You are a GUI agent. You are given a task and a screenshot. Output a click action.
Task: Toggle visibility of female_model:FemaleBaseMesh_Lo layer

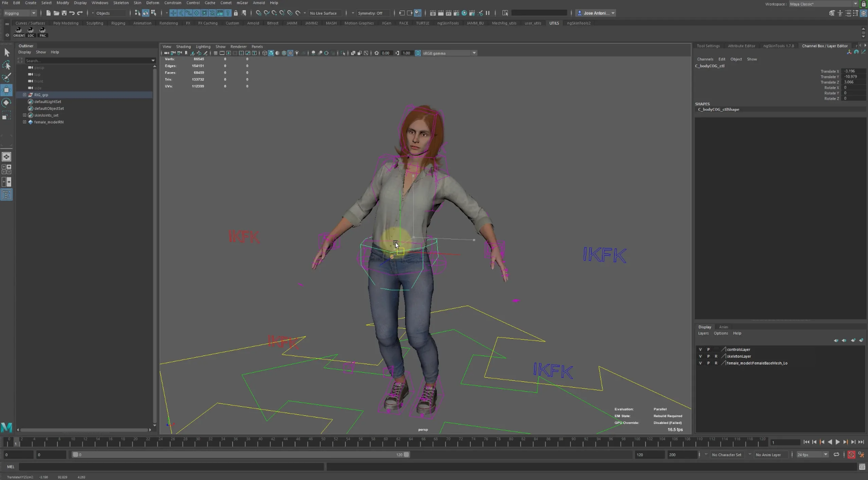700,363
